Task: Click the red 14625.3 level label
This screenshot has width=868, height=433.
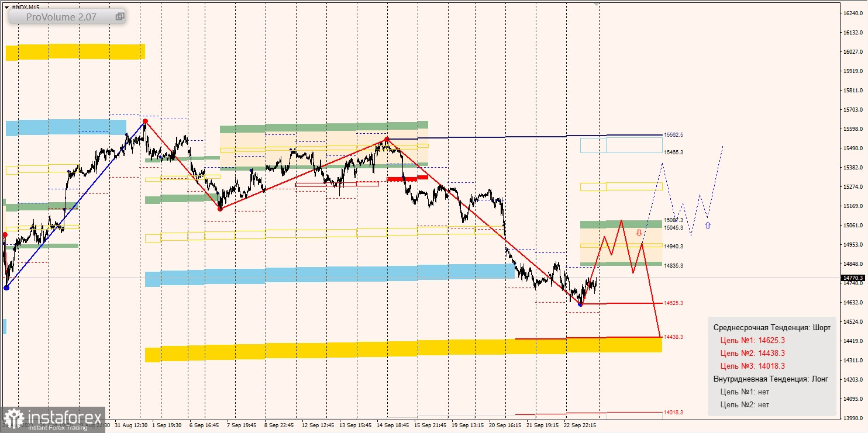Action: (674, 303)
